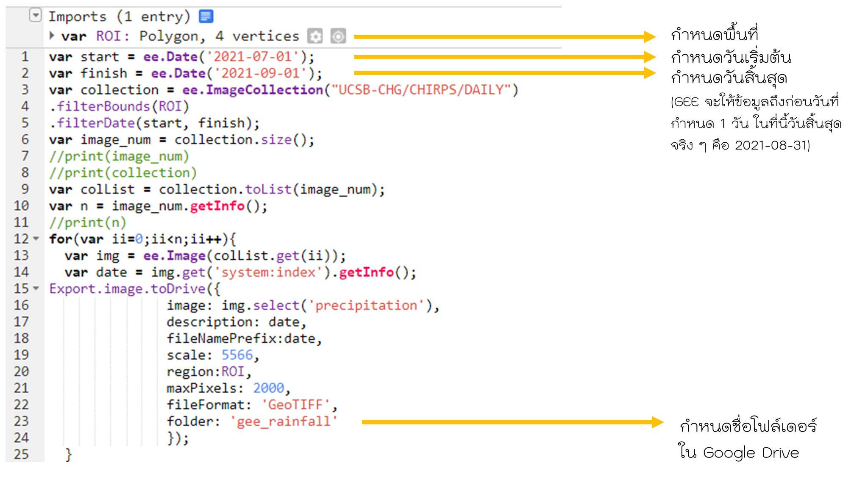Click the description: date line

236,322
